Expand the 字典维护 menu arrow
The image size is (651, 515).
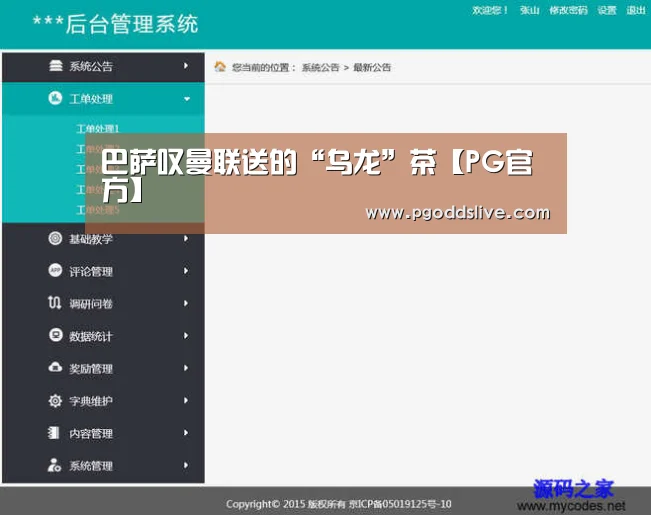[x=186, y=400]
